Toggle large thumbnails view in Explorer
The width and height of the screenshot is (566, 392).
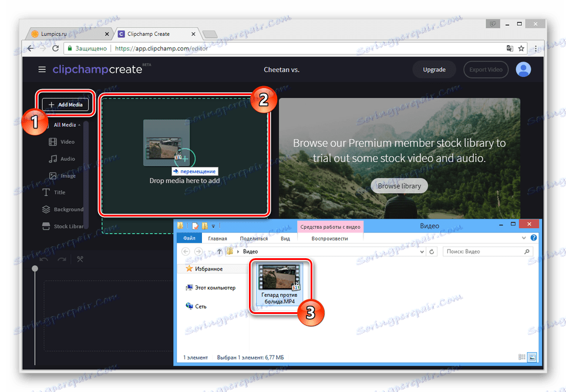point(532,357)
